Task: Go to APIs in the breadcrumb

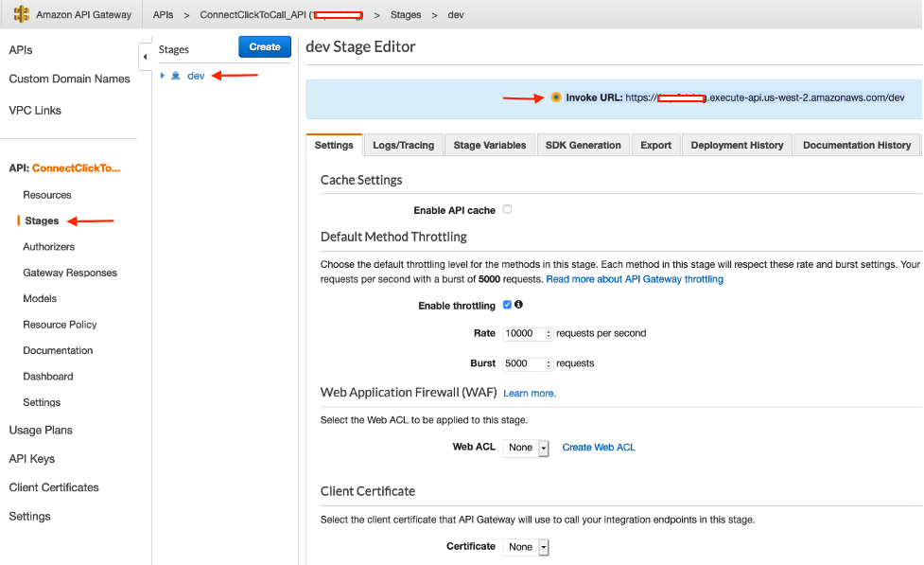Action: tap(163, 15)
